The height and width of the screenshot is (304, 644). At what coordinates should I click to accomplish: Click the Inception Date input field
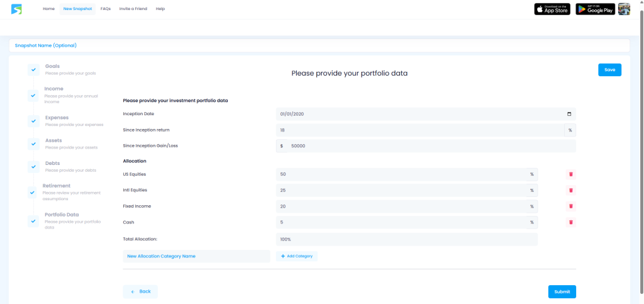(x=426, y=114)
